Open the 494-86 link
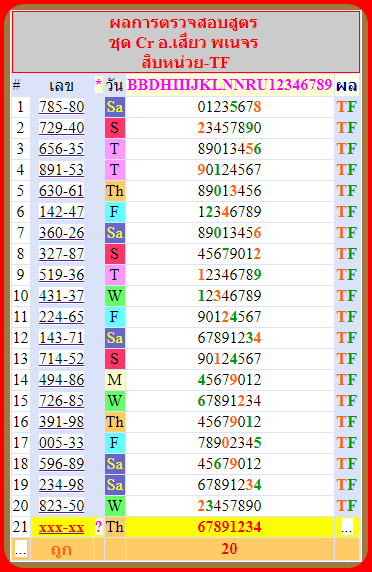 61,380
